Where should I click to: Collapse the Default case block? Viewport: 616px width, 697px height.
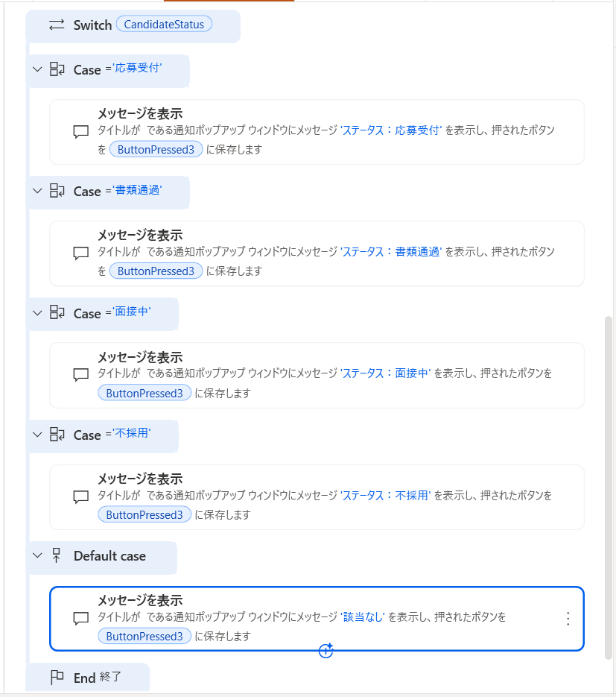pyautogui.click(x=37, y=555)
